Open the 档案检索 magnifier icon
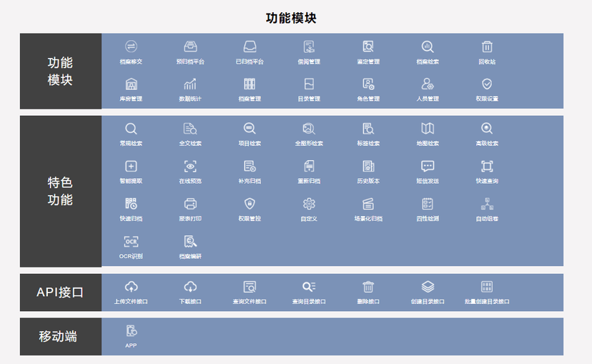Viewport: 592px width, 364px height. click(x=428, y=46)
